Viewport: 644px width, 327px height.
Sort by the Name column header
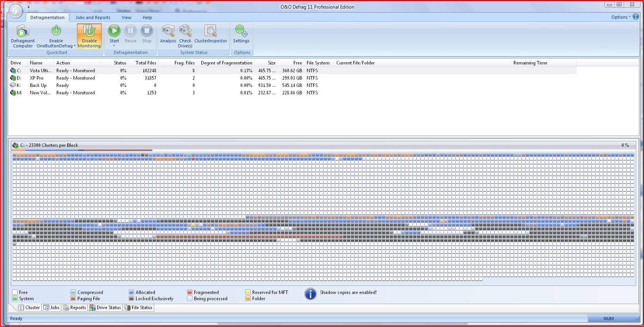click(x=40, y=63)
